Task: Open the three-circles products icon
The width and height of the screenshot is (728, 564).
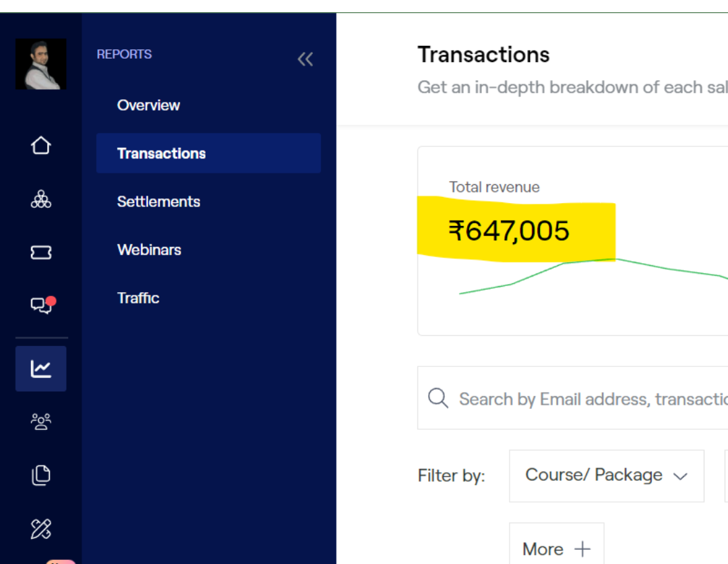Action: pos(41,199)
